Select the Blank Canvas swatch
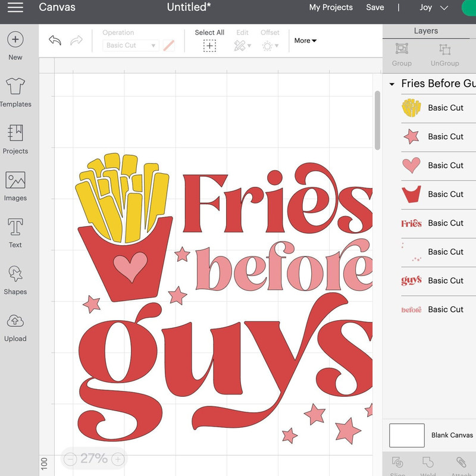476x476 pixels. (406, 435)
